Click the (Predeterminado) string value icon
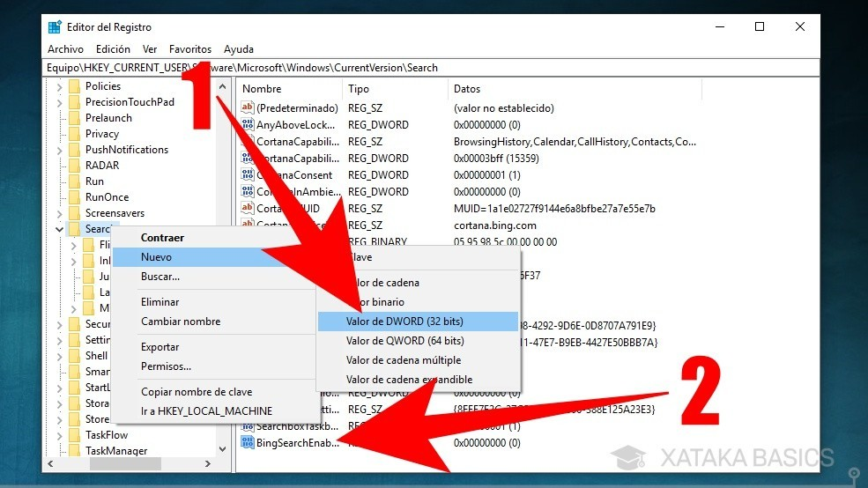Screen dimensions: 868x488 tap(248, 107)
